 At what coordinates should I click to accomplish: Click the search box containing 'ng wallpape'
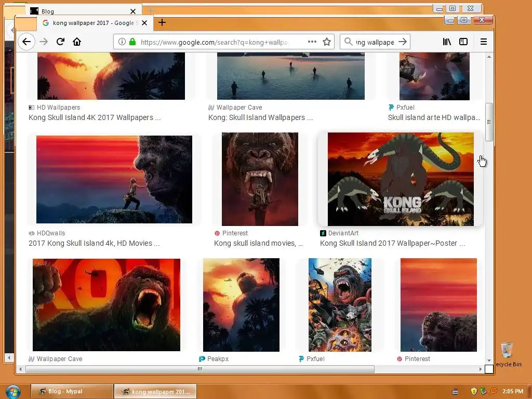[375, 42]
